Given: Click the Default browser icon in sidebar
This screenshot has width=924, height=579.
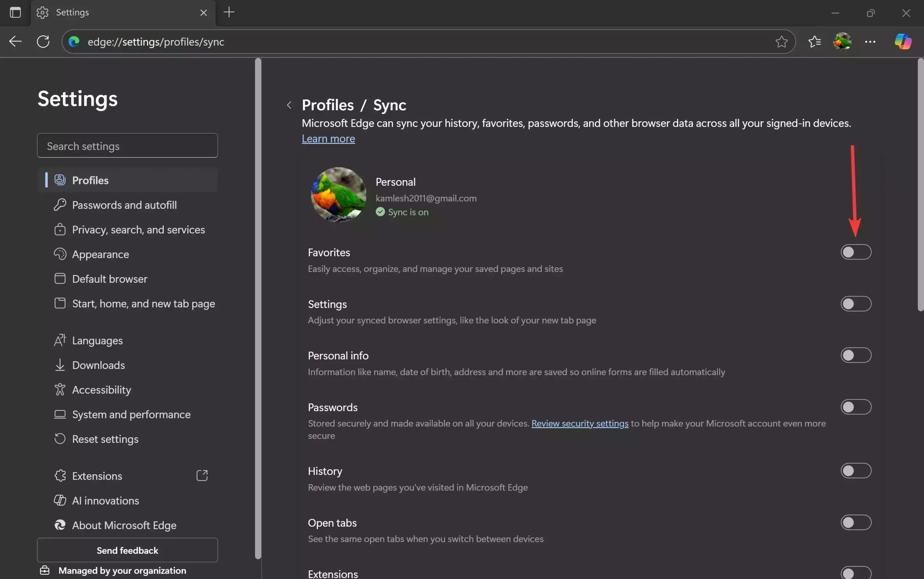Looking at the screenshot, I should pyautogui.click(x=60, y=278).
